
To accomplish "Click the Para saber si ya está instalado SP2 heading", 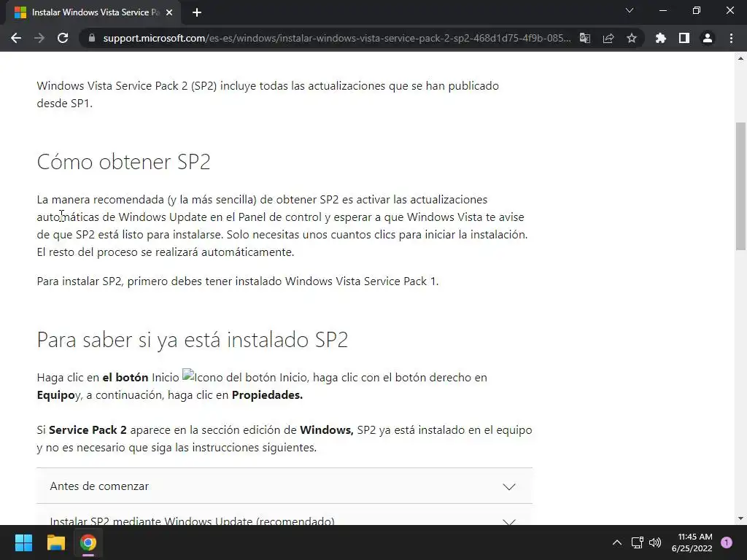I will 193,340.
